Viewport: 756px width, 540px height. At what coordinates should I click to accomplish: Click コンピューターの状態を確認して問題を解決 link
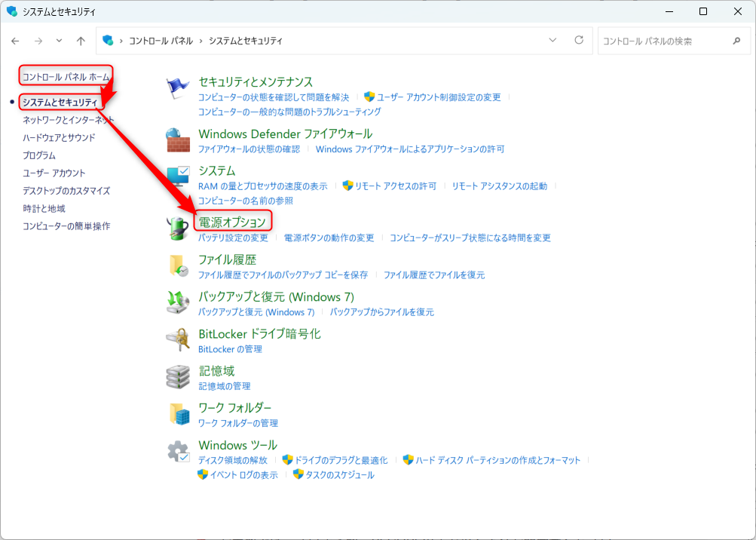274,97
